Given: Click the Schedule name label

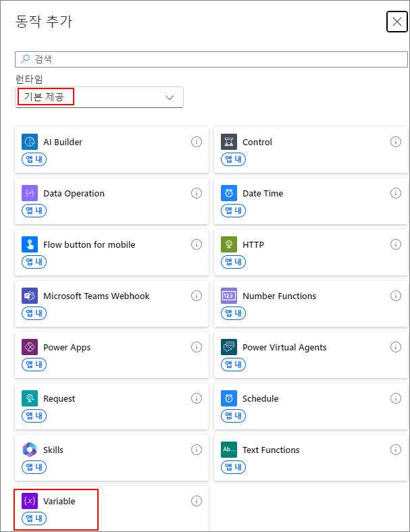Looking at the screenshot, I should 260,398.
